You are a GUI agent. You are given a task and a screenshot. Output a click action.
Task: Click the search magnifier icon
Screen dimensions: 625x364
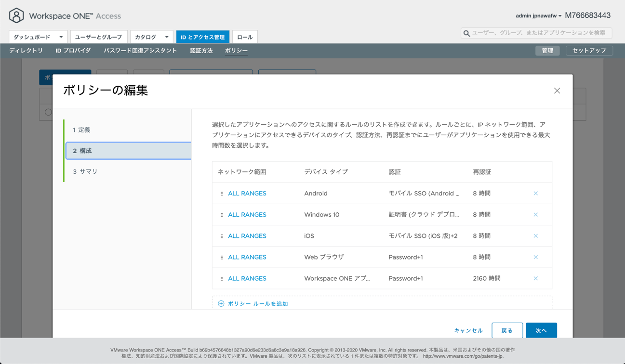click(x=466, y=33)
